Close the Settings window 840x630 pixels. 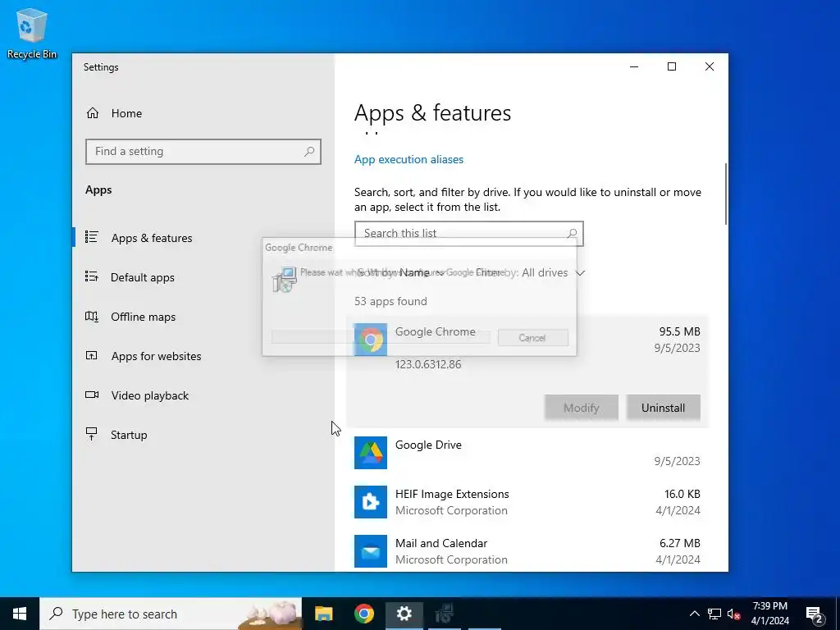[x=710, y=66]
